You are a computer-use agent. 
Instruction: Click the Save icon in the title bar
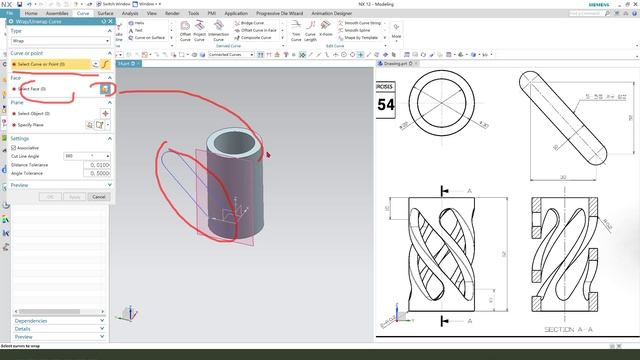(19, 4)
